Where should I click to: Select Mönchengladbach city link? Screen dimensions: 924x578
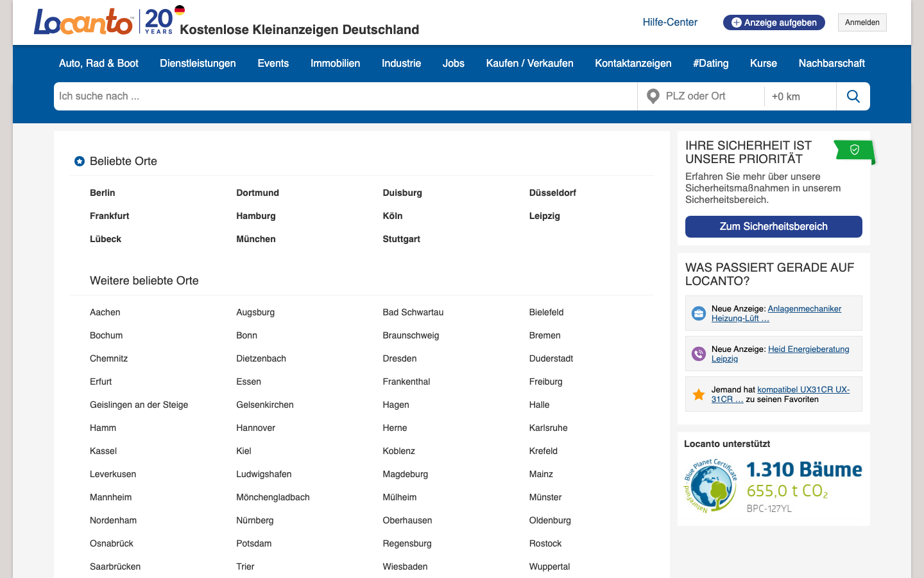point(273,497)
